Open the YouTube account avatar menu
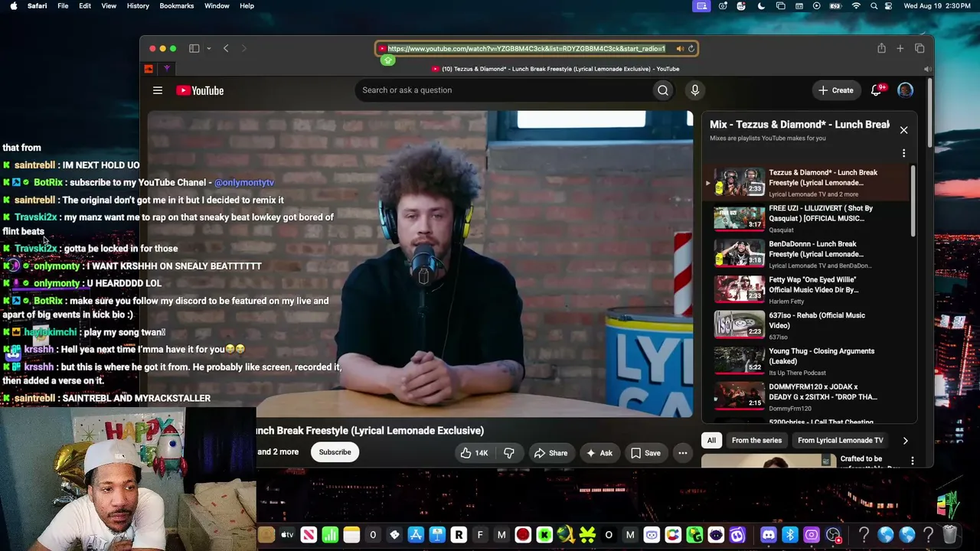The width and height of the screenshot is (980, 551). (x=905, y=90)
